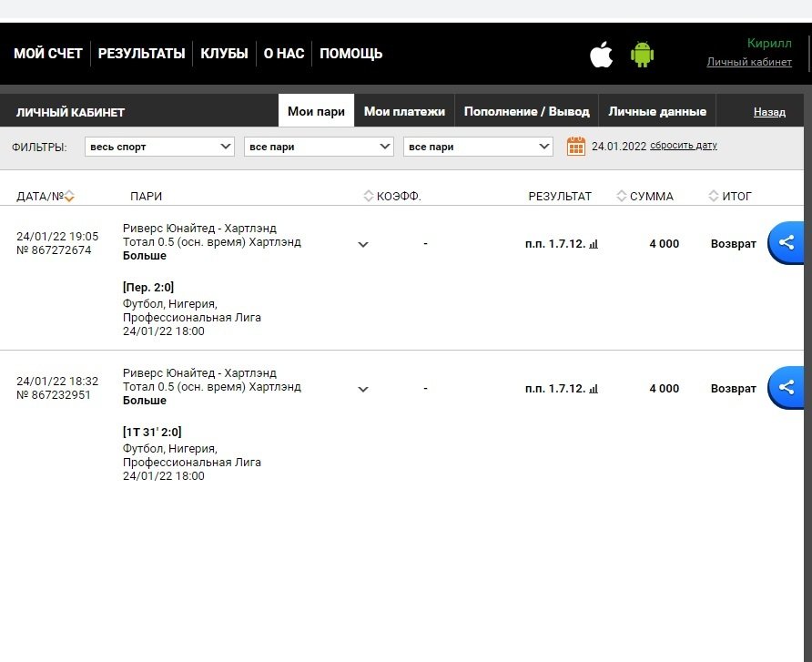812x662 pixels.
Task: Open the calendar date picker icon
Action: (x=576, y=147)
